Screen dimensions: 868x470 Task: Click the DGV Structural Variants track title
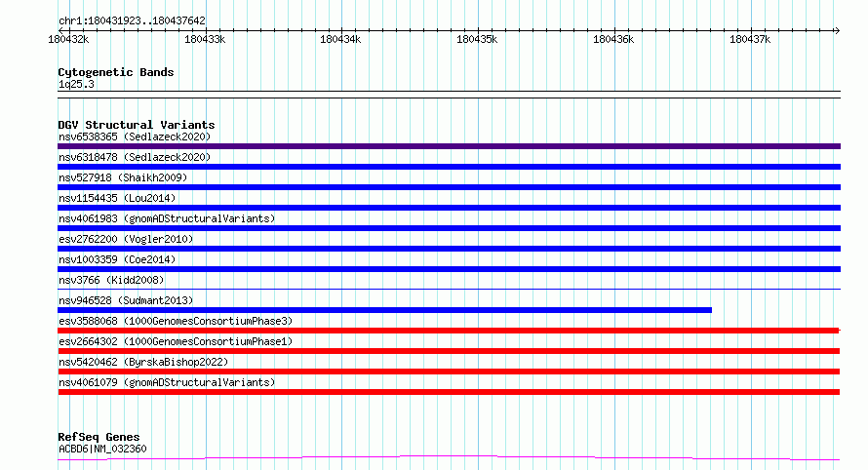click(x=137, y=125)
